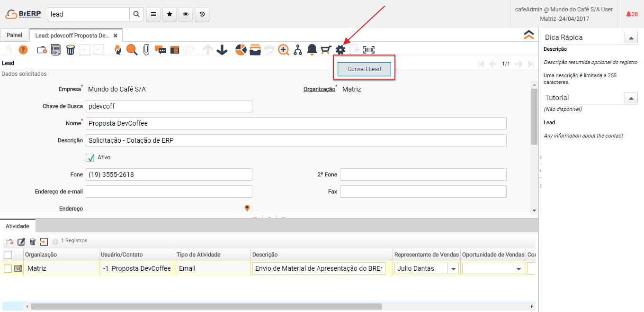This screenshot has width=644, height=312.
Task: Click the Organização field label link
Action: tap(319, 89)
